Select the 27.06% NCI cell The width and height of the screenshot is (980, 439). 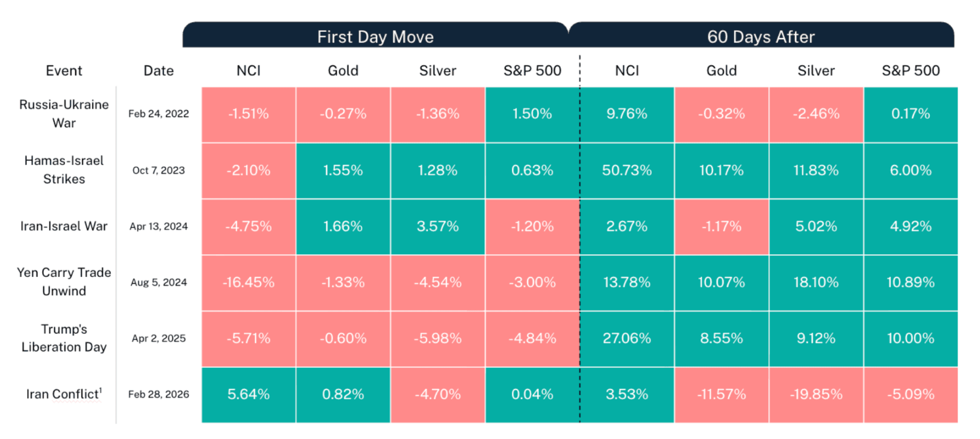click(x=627, y=338)
